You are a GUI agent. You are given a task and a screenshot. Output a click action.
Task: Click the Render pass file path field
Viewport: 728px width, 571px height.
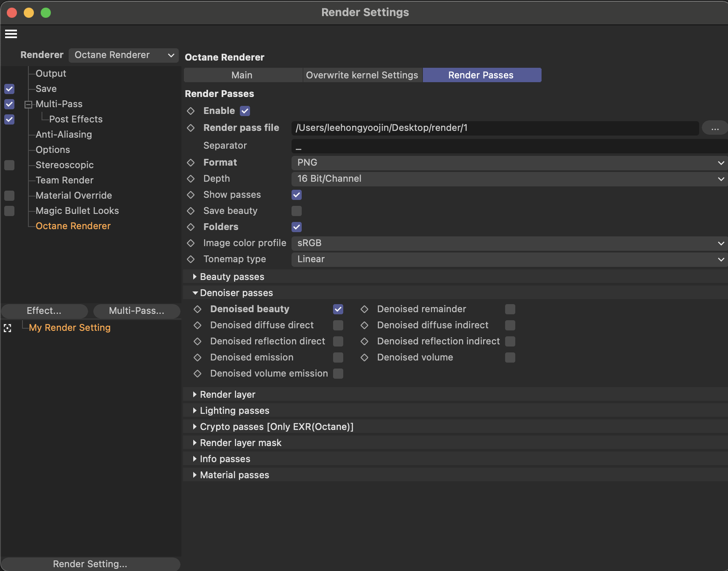495,128
